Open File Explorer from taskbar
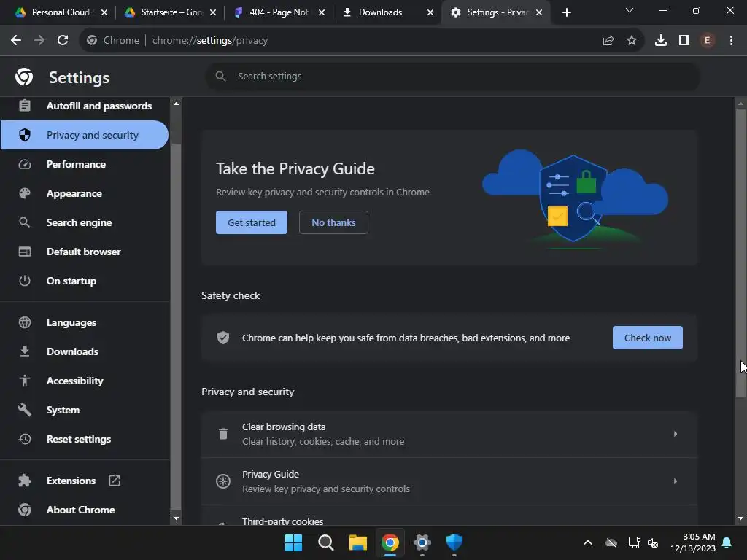747x560 pixels. 357,542
